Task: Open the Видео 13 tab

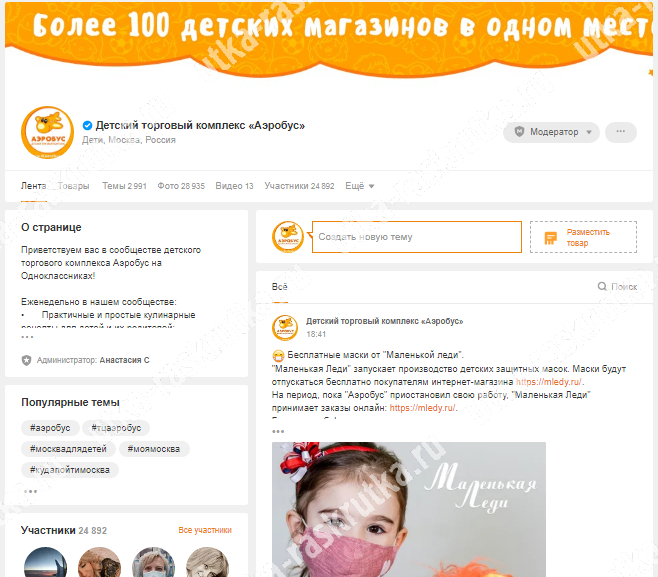Action: pyautogui.click(x=234, y=186)
